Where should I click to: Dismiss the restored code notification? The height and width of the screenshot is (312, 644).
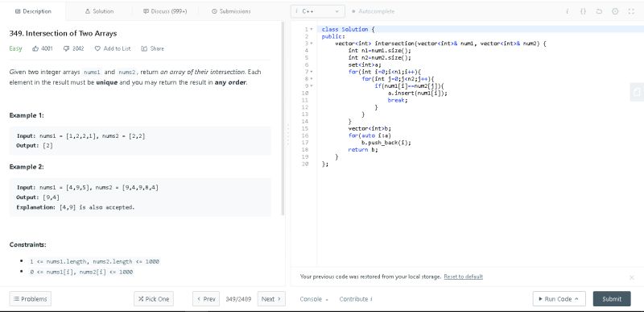[x=632, y=277]
